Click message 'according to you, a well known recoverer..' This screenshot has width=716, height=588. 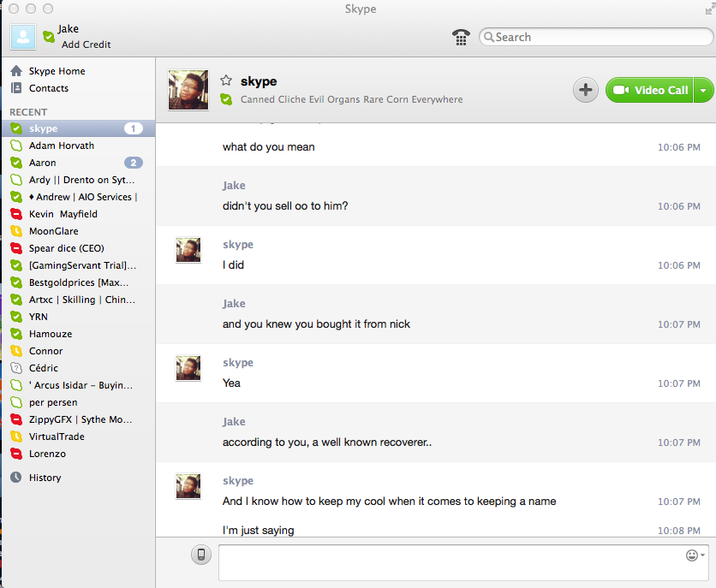(327, 442)
